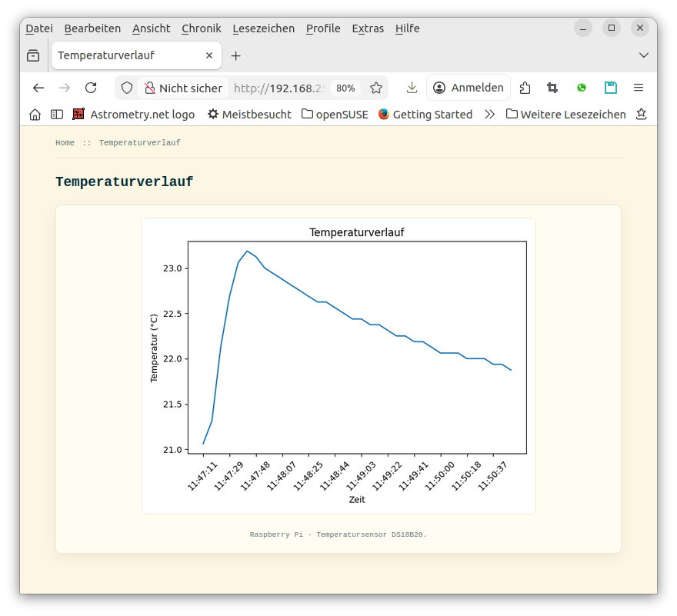The height and width of the screenshot is (616, 677).
Task: Bookmark this page with the star icon
Action: click(x=376, y=88)
